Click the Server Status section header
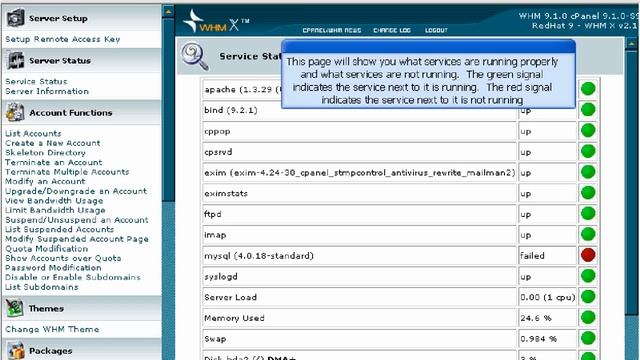 click(82, 60)
